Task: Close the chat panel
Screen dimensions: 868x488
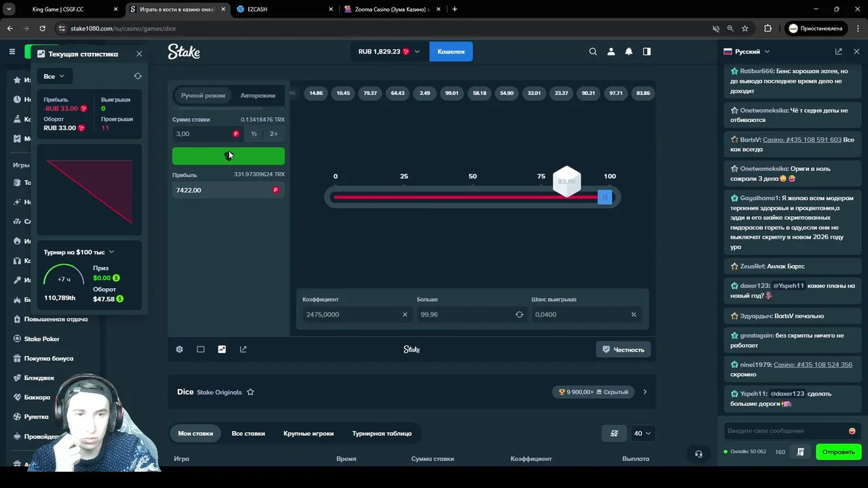Action: 856,52
